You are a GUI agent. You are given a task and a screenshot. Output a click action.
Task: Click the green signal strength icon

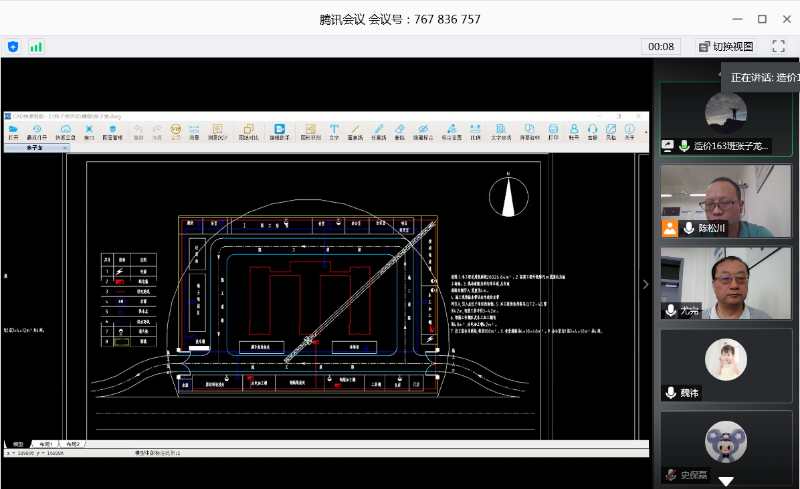pyautogui.click(x=36, y=46)
